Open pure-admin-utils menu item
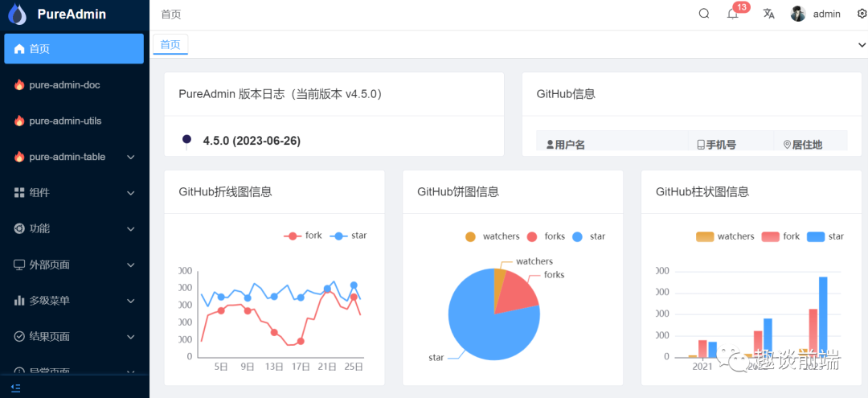Image resolution: width=868 pixels, height=398 pixels. 74,121
